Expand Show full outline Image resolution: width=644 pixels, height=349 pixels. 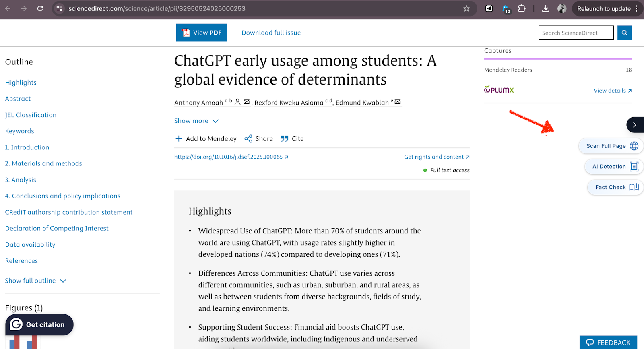[35, 281]
